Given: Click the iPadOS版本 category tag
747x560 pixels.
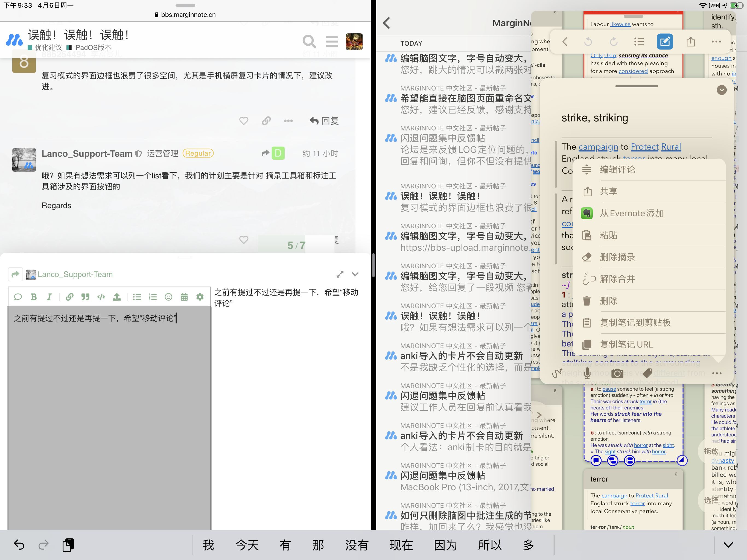Looking at the screenshot, I should (89, 48).
